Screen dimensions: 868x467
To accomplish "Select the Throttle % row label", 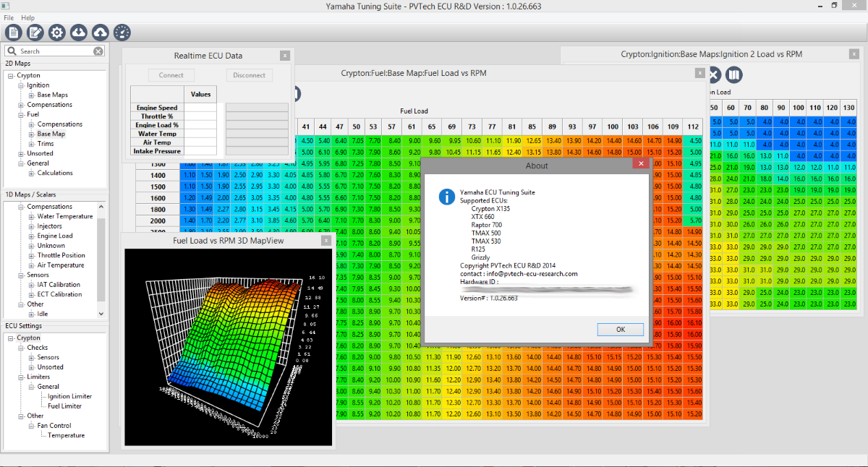I will (157, 116).
